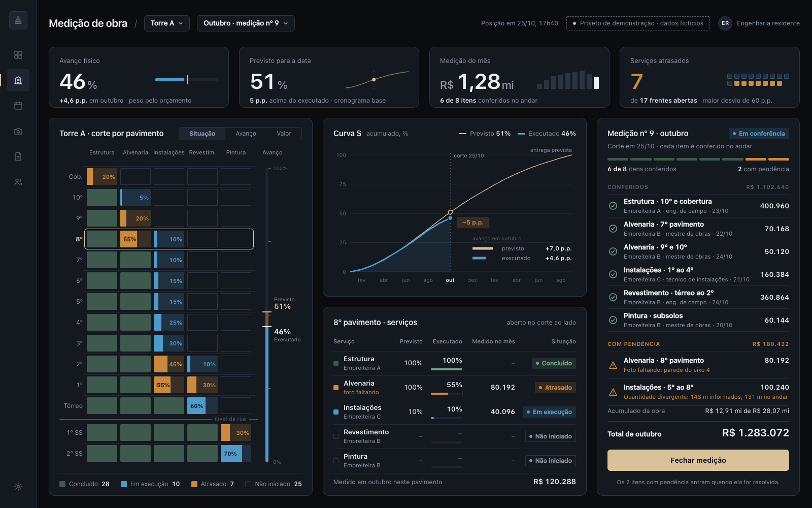Toggle the Concluído legend filter
The width and height of the screenshot is (812, 508).
coord(84,484)
